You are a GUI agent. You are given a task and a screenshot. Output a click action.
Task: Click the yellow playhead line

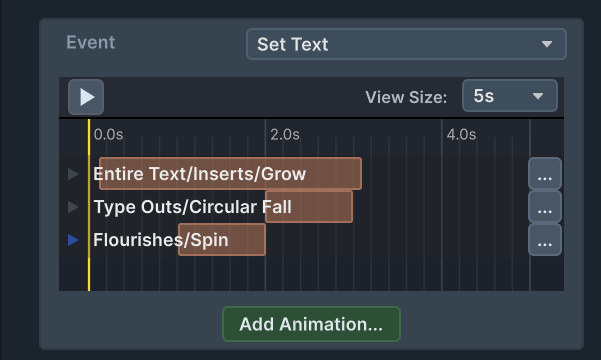coord(89,205)
